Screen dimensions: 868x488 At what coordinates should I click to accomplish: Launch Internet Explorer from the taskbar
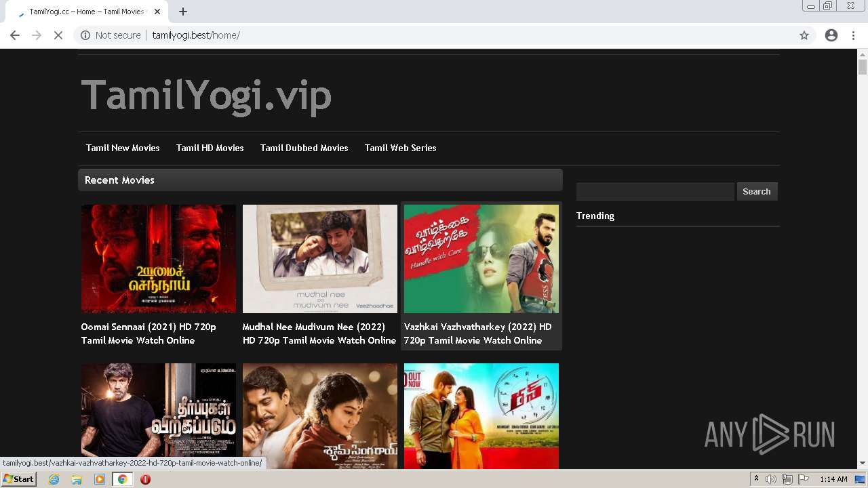54,479
